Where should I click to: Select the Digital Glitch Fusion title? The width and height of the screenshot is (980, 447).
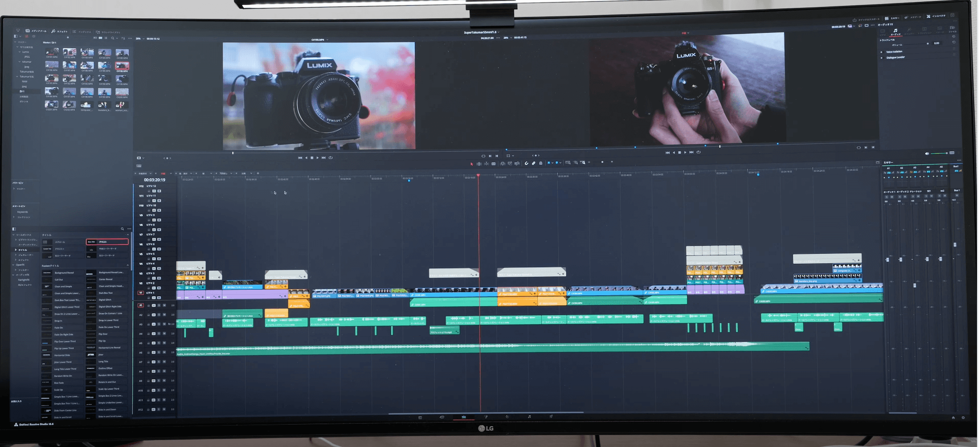107,300
